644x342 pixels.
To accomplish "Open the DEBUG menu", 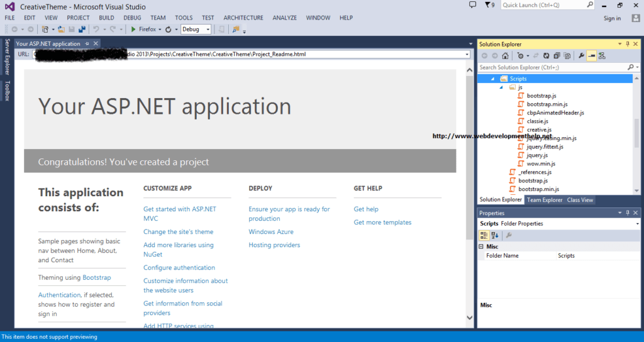I will coord(132,18).
